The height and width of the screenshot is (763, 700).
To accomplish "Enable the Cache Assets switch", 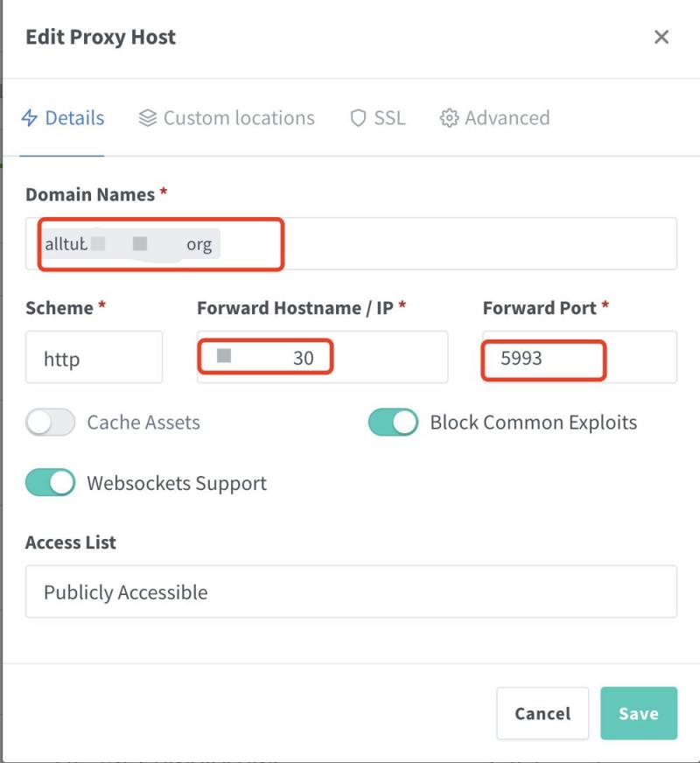I will (x=51, y=423).
